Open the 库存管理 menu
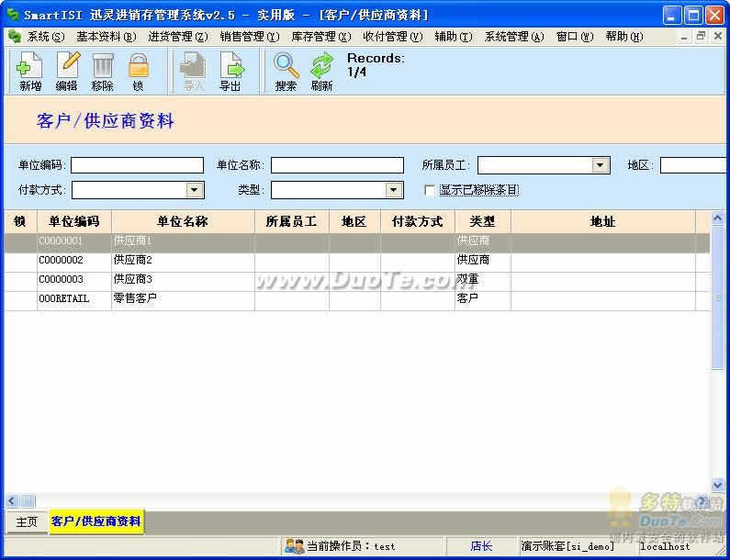 click(320, 37)
